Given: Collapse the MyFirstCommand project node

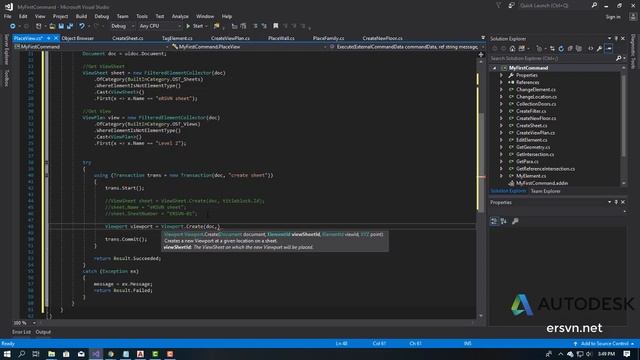Looking at the screenshot, I should 494,68.
